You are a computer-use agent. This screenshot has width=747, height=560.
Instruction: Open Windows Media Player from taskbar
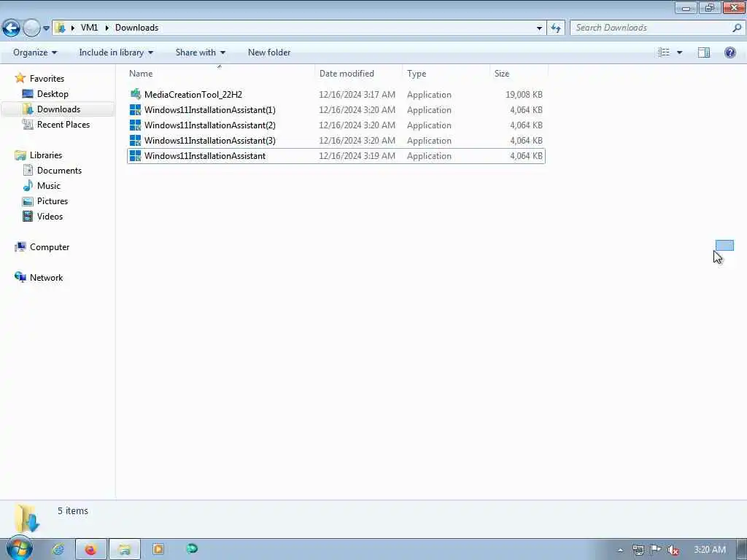158,550
